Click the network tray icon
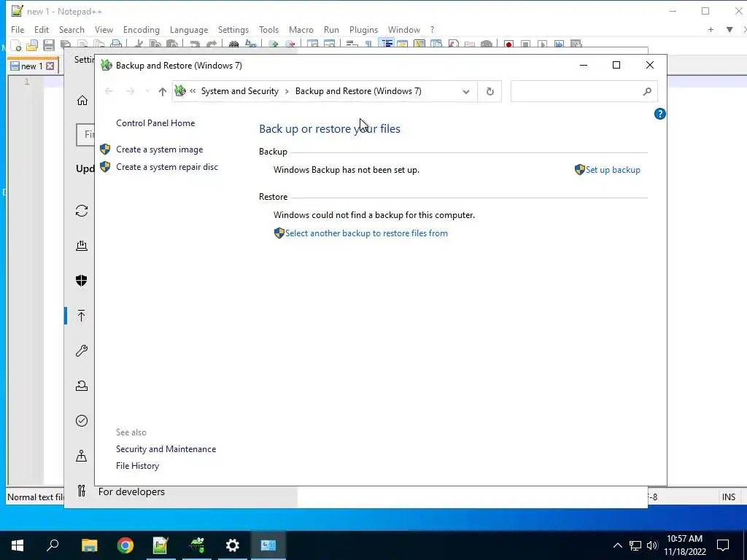This screenshot has height=560, width=747. 635,545
